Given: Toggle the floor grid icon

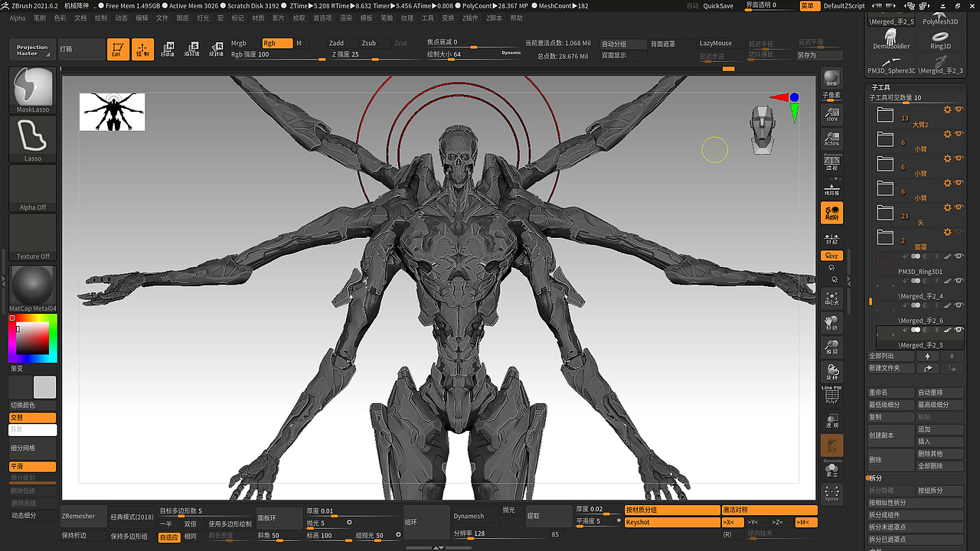Looking at the screenshot, I should coord(831,188).
